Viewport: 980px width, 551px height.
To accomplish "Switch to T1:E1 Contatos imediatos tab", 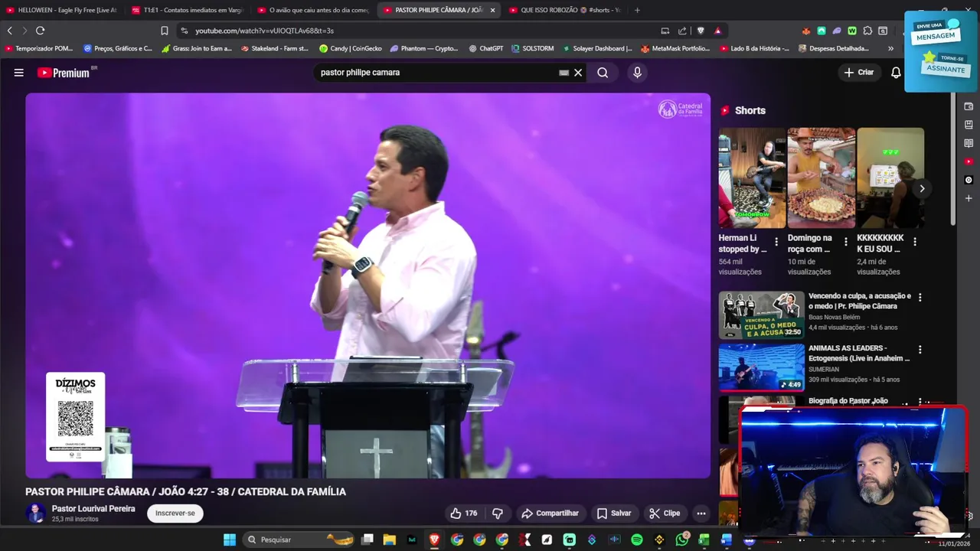I will (x=187, y=10).
